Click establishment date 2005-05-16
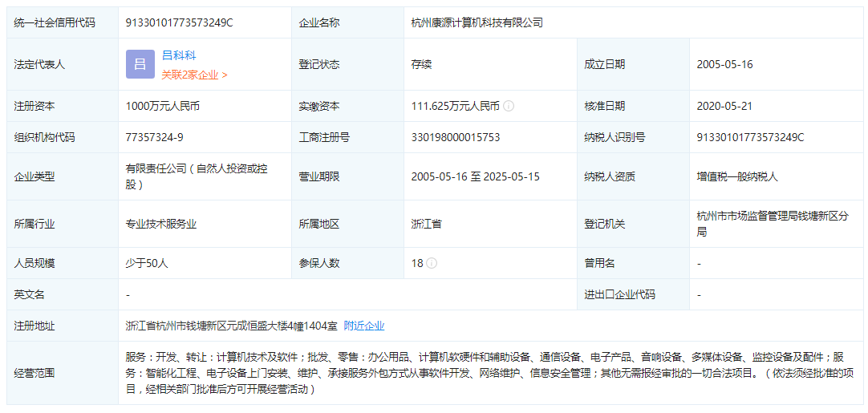 724,64
